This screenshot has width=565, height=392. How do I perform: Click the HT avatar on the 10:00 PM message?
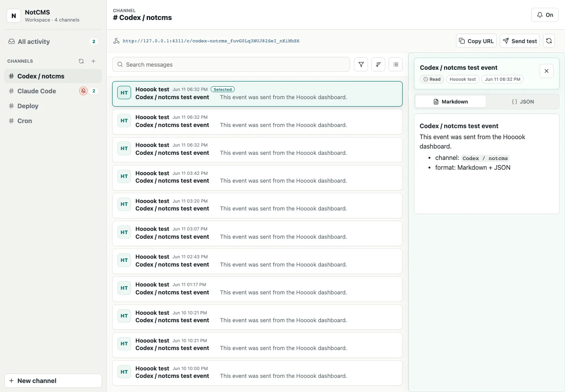tap(124, 372)
